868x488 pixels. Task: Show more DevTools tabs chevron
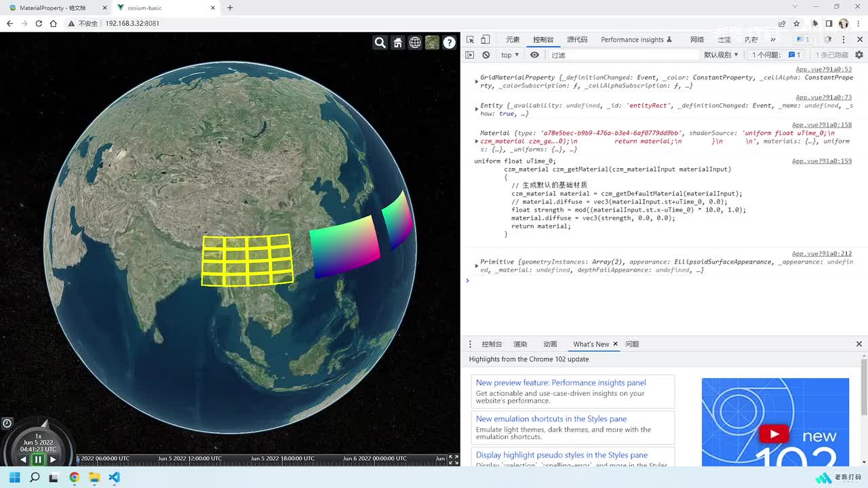click(x=772, y=39)
